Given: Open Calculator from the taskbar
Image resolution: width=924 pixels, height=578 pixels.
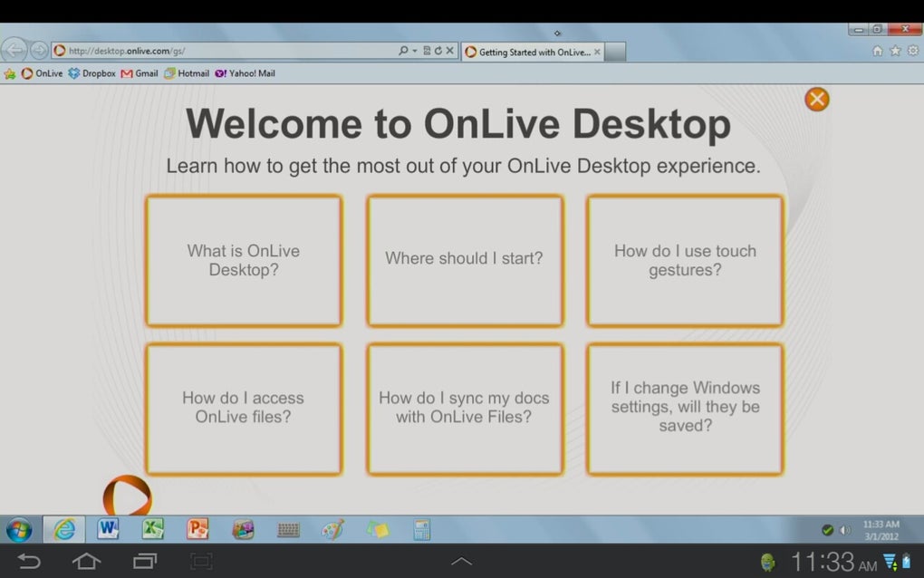Looking at the screenshot, I should (x=421, y=529).
